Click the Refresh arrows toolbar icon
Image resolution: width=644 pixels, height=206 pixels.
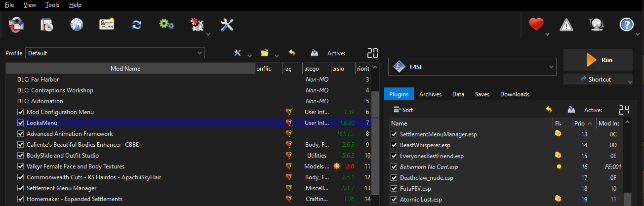click(x=137, y=24)
